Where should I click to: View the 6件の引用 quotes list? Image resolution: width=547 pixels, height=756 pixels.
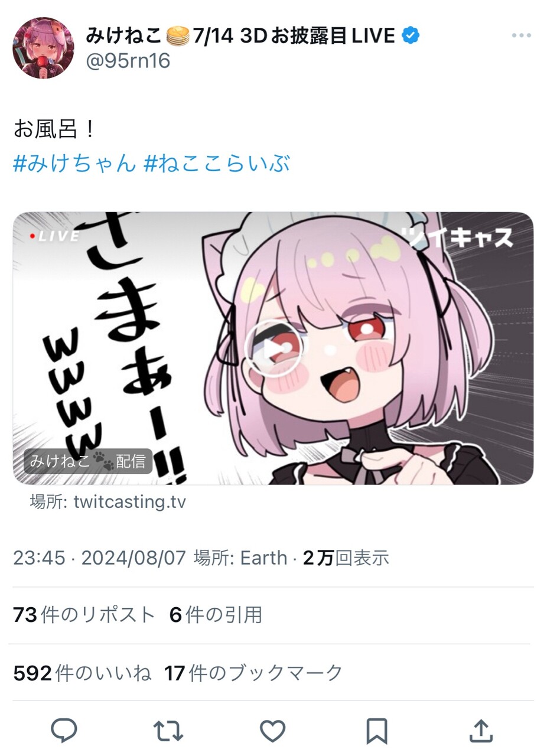pyautogui.click(x=216, y=615)
